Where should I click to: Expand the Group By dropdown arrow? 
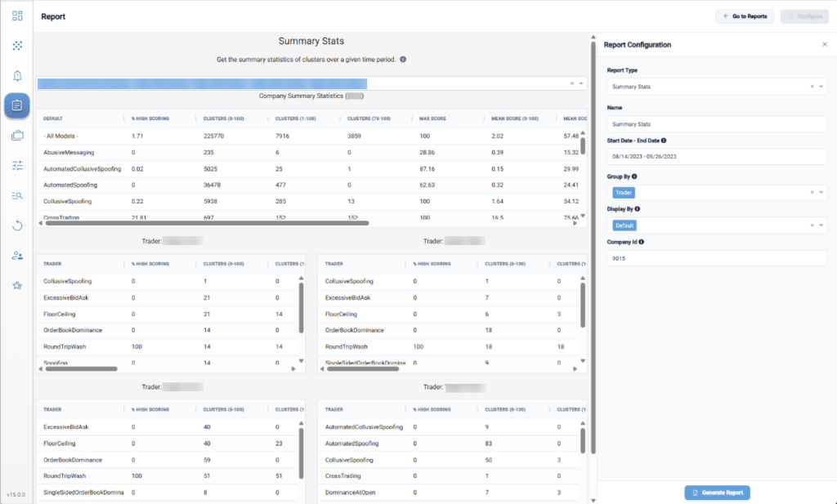point(821,193)
